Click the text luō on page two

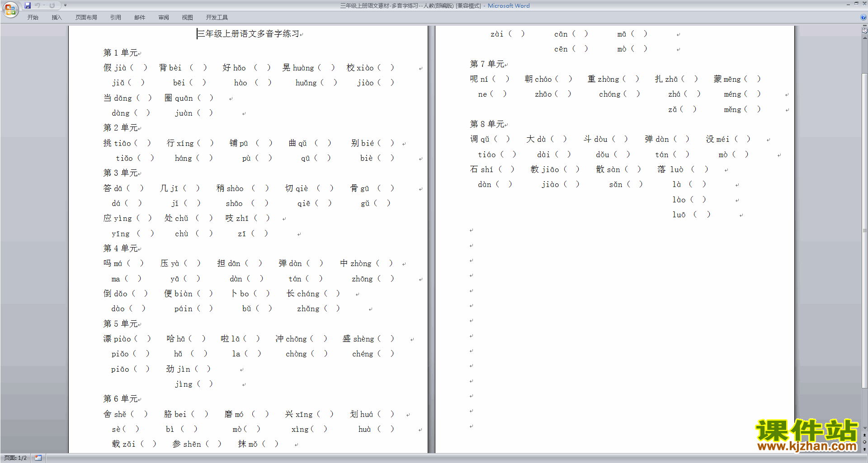point(679,215)
